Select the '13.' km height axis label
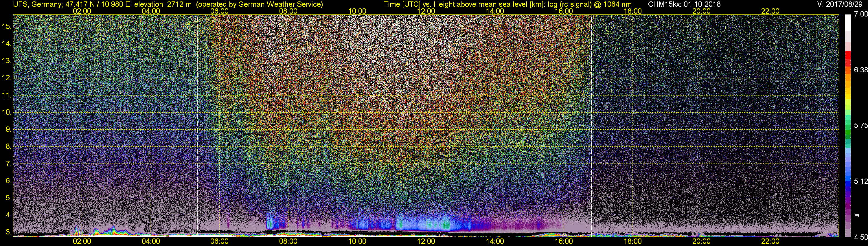The height and width of the screenshot is (246, 868). [x=7, y=61]
